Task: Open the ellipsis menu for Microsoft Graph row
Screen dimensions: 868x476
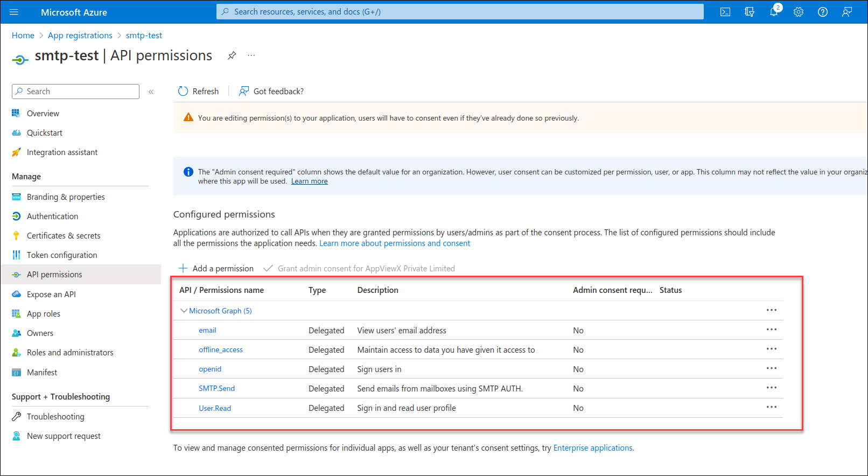Action: point(772,310)
